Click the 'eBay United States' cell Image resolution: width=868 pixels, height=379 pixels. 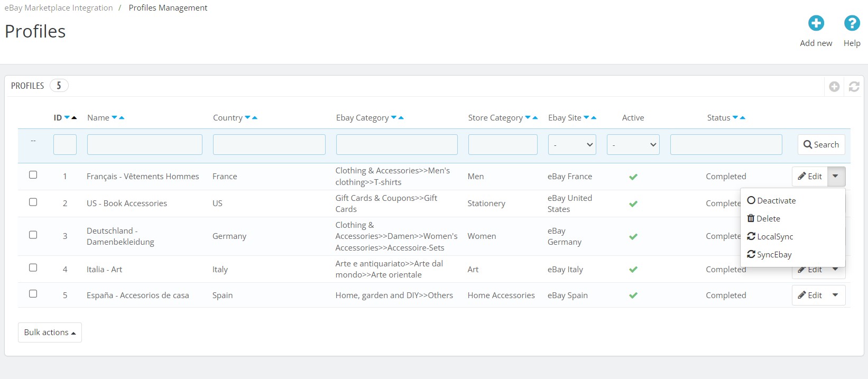570,204
